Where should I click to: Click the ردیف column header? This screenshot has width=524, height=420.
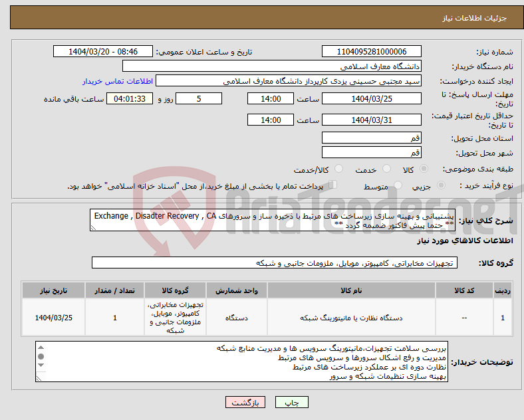503,290
